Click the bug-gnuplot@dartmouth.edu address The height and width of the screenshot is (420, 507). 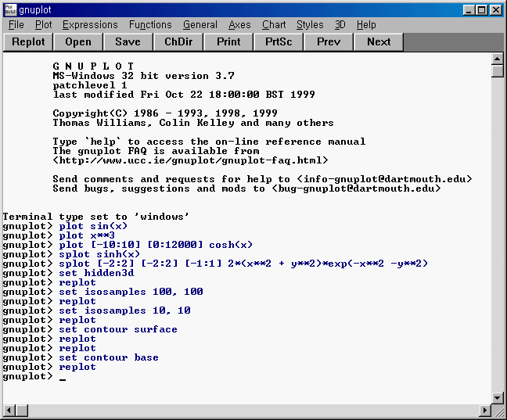[356, 188]
